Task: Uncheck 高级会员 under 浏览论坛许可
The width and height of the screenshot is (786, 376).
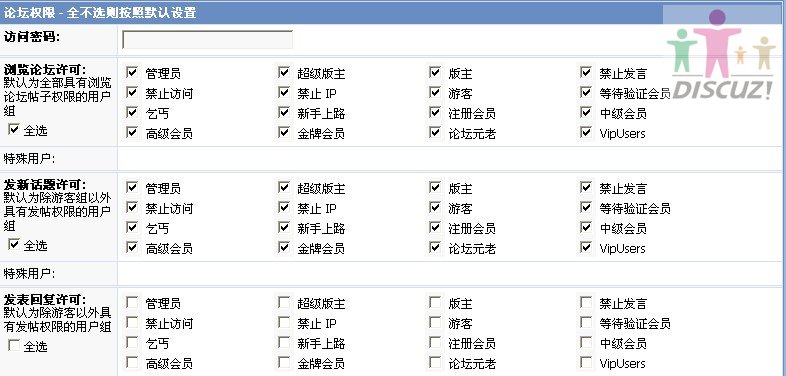Action: click(132, 133)
